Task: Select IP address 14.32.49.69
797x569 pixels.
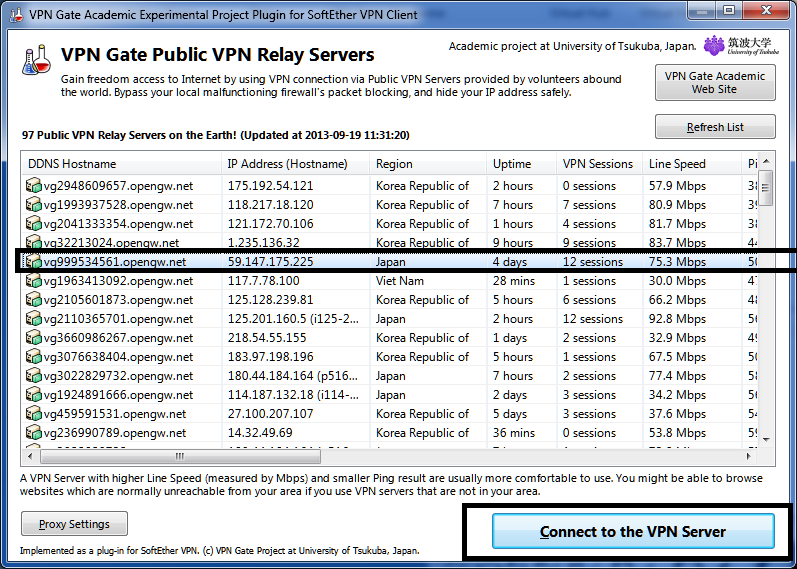Action: pyautogui.click(x=260, y=433)
